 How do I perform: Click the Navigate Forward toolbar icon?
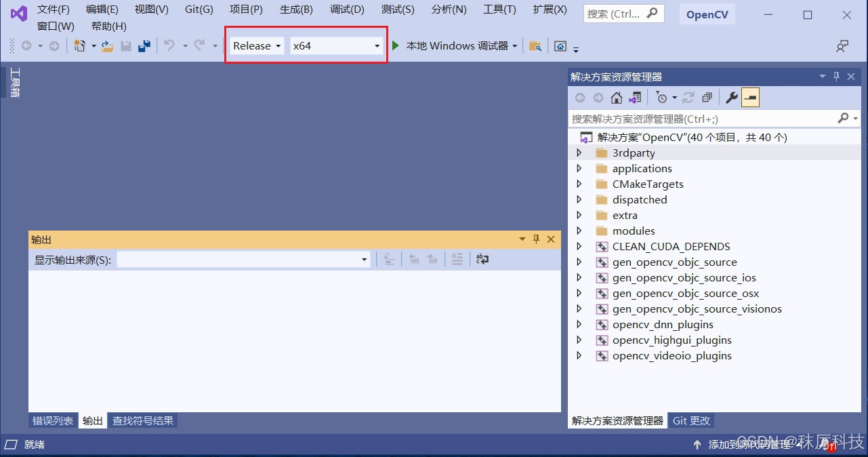click(x=54, y=46)
